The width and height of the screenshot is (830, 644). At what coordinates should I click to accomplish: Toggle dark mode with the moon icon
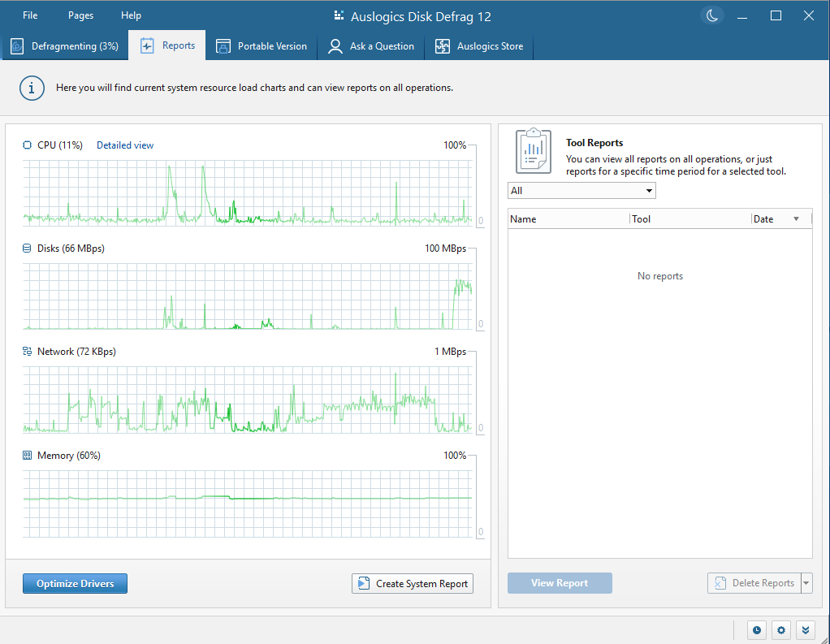[712, 15]
